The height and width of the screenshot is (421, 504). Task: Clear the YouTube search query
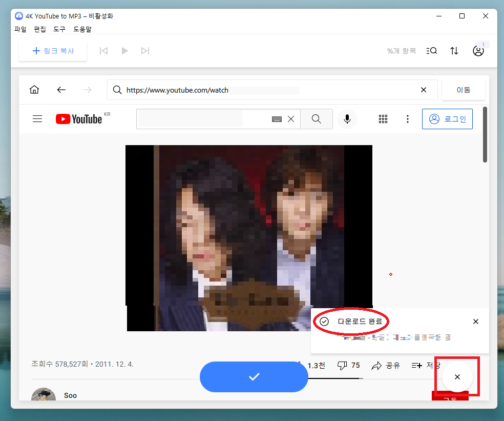[291, 119]
